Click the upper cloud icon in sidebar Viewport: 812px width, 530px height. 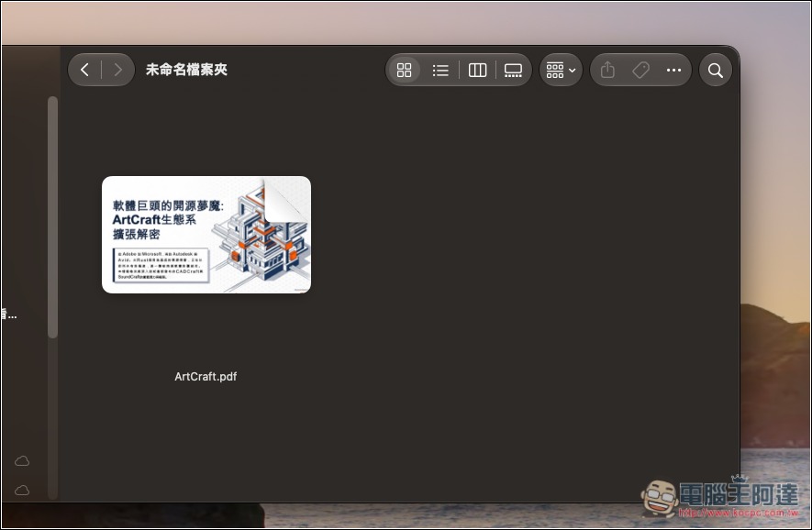click(x=22, y=460)
